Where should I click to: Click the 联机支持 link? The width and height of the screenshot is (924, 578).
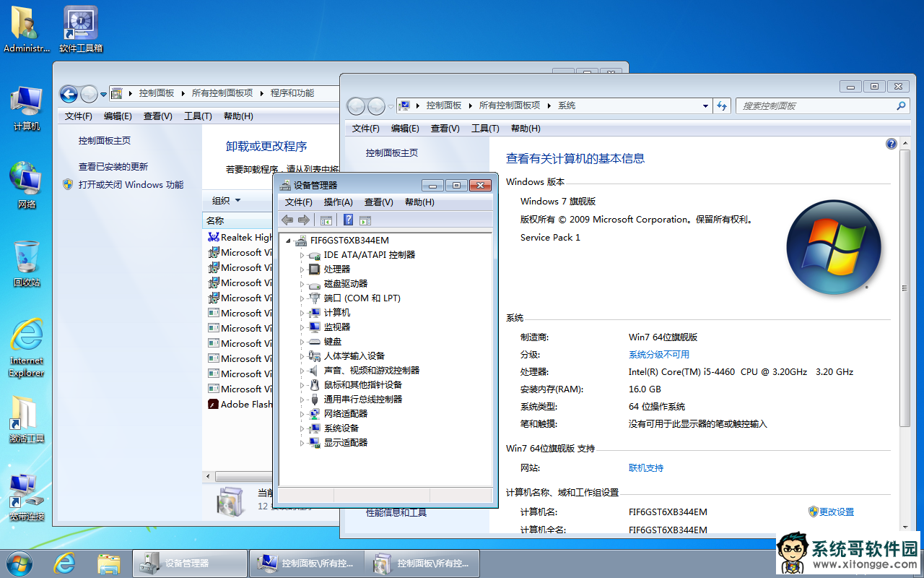click(x=646, y=468)
